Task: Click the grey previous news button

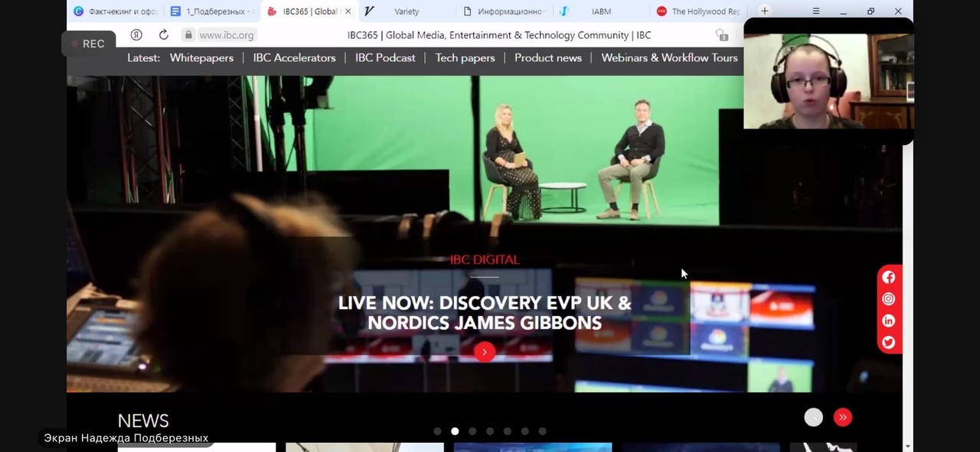Action: [x=813, y=417]
